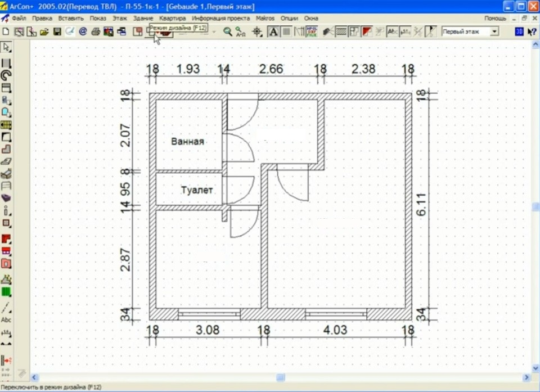Click the 6.11 dimension value

click(421, 205)
